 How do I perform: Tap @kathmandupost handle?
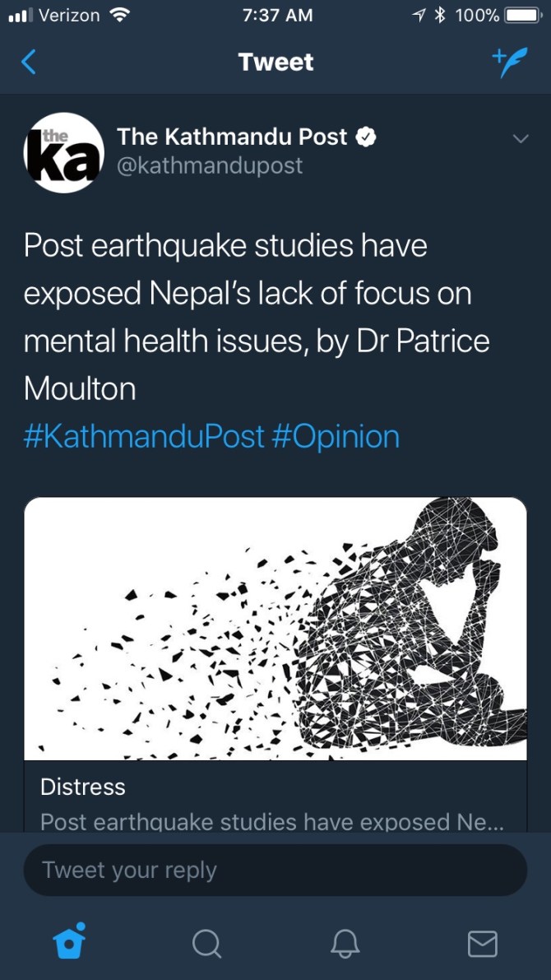pyautogui.click(x=210, y=165)
